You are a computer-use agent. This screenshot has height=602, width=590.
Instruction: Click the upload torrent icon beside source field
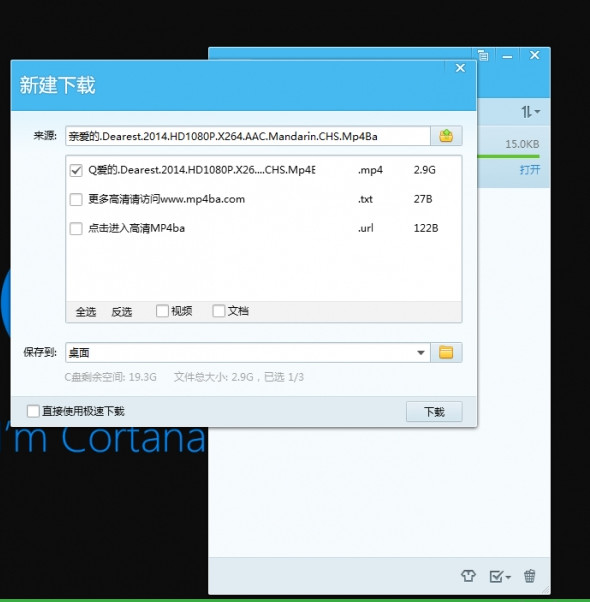(446, 136)
